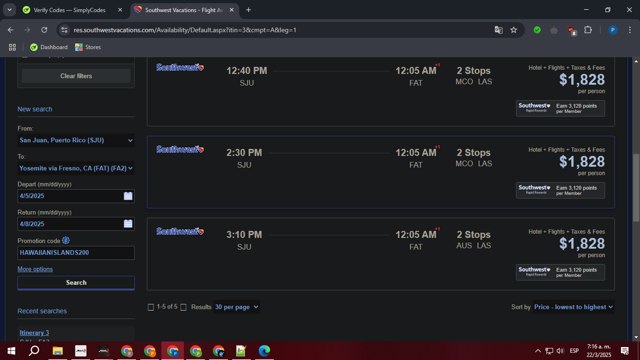Image resolution: width=640 pixels, height=360 pixels.
Task: Open the Extensions puzzle menu
Action: [588, 30]
